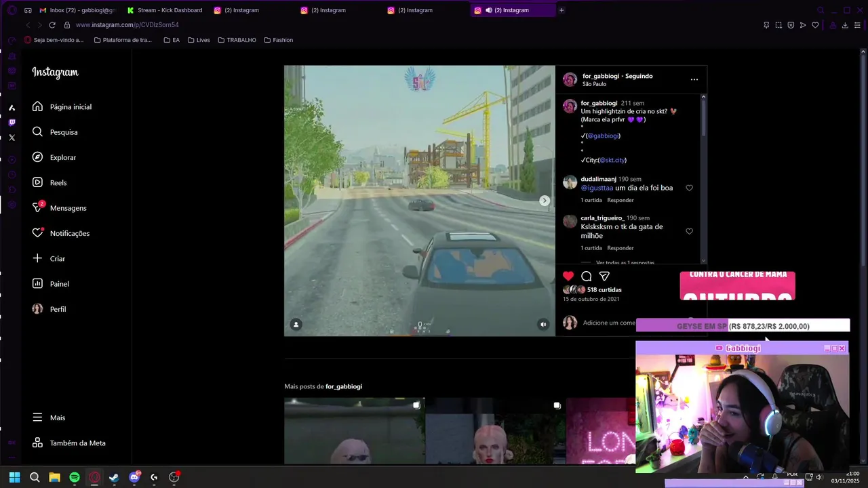Open Mensagens with unread badge
The image size is (868, 488).
coord(60,208)
